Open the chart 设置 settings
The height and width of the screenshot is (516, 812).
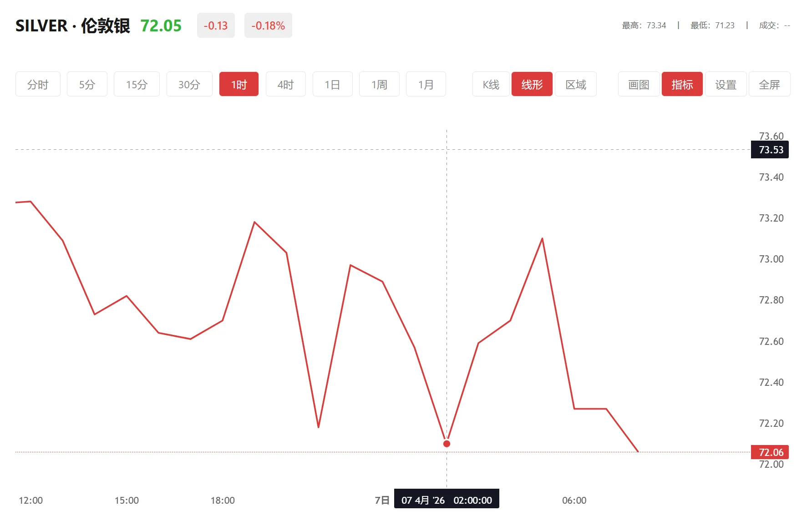(726, 84)
